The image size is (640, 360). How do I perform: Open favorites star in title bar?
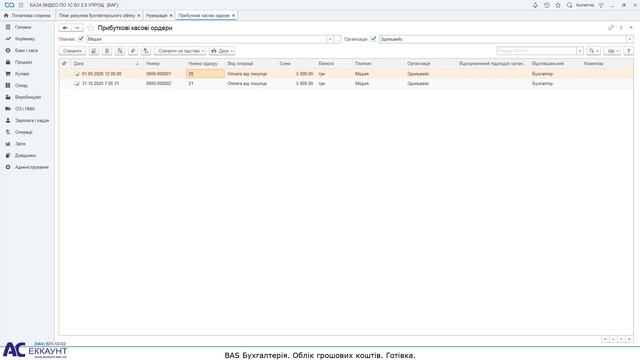pos(558,5)
